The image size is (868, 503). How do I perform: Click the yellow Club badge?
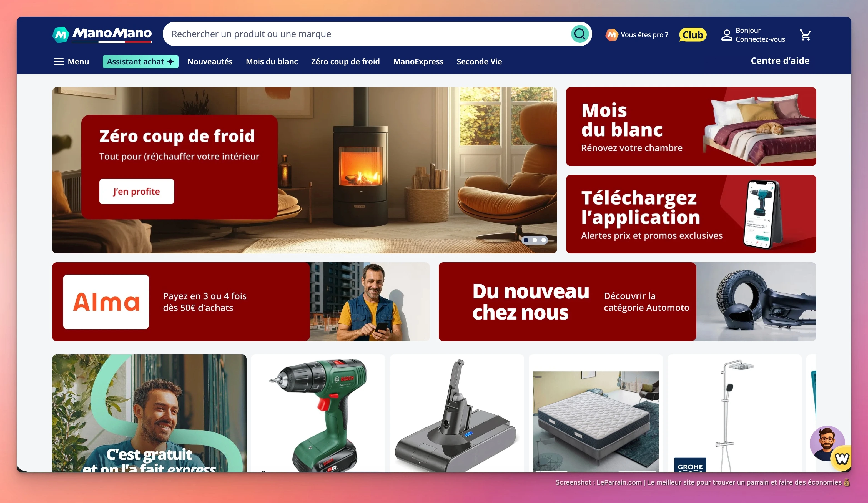tap(693, 35)
